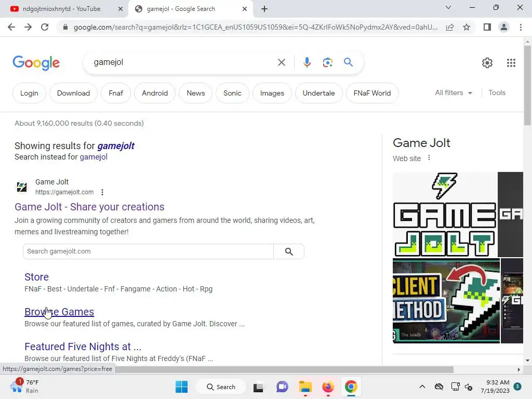Screen dimensions: 532x399
Task: Filter results by Download chip
Action: (x=73, y=93)
